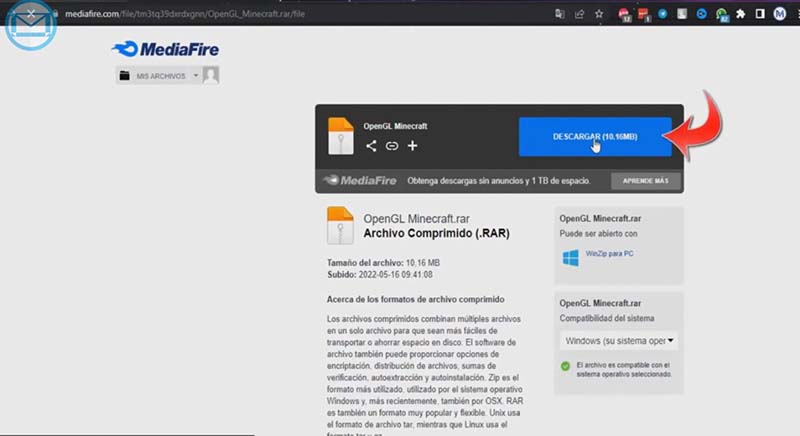Click the APRENDE MÁS button
The image size is (800, 436).
click(645, 181)
